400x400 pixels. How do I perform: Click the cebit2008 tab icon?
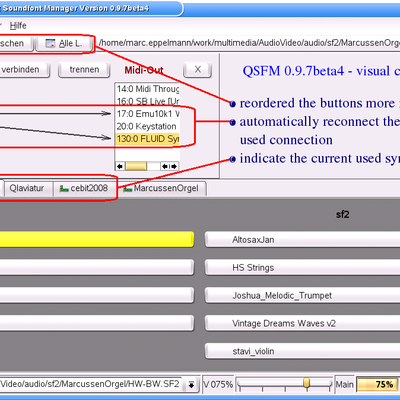[x=64, y=189]
